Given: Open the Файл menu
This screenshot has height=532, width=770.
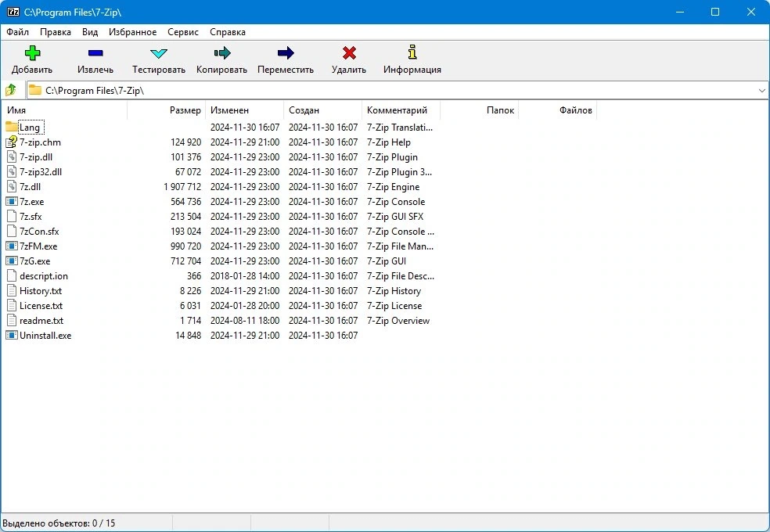Looking at the screenshot, I should click(x=18, y=32).
